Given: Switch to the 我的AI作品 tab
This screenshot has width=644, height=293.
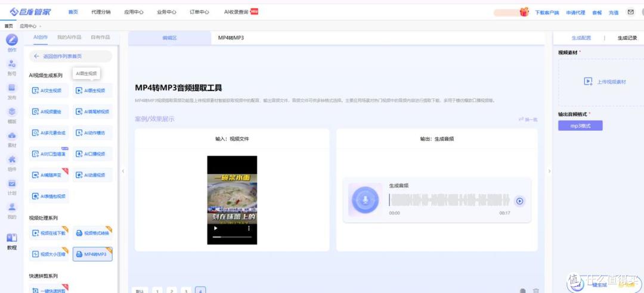Looking at the screenshot, I should click(x=69, y=37).
